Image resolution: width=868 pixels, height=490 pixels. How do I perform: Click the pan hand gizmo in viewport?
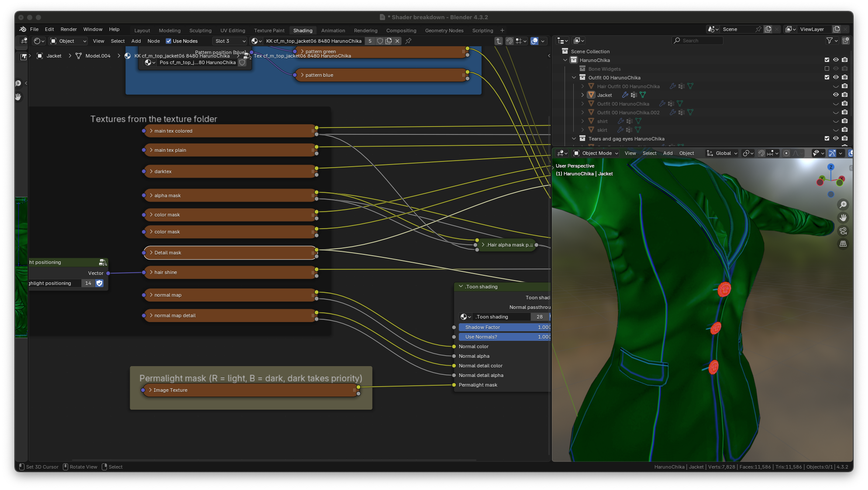[x=843, y=218]
